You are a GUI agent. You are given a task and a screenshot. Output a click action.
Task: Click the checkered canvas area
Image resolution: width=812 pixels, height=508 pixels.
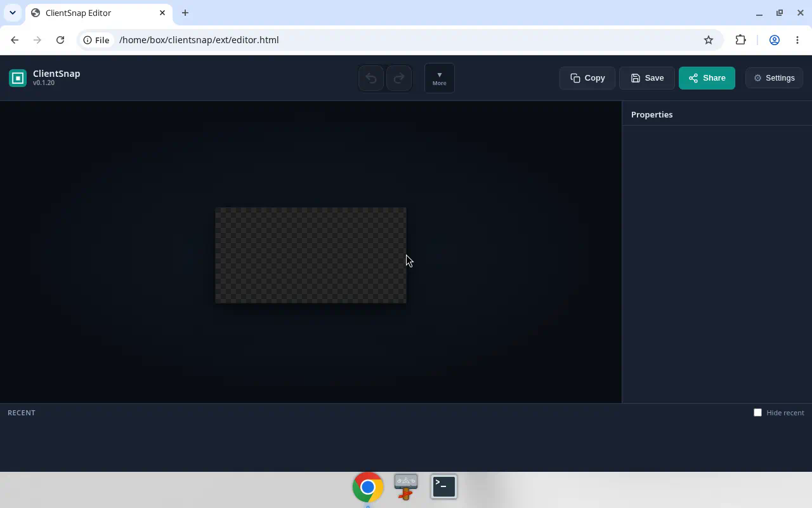coord(311,255)
